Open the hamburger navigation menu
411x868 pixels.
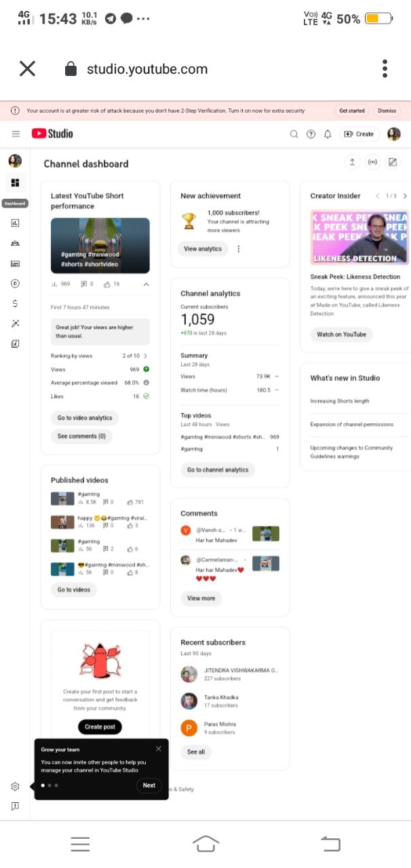point(16,134)
